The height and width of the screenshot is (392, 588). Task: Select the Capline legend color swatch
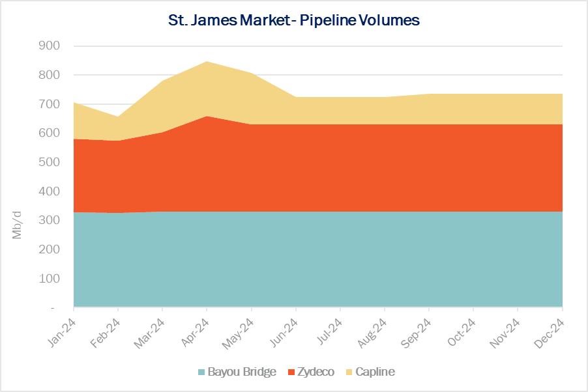(349, 372)
